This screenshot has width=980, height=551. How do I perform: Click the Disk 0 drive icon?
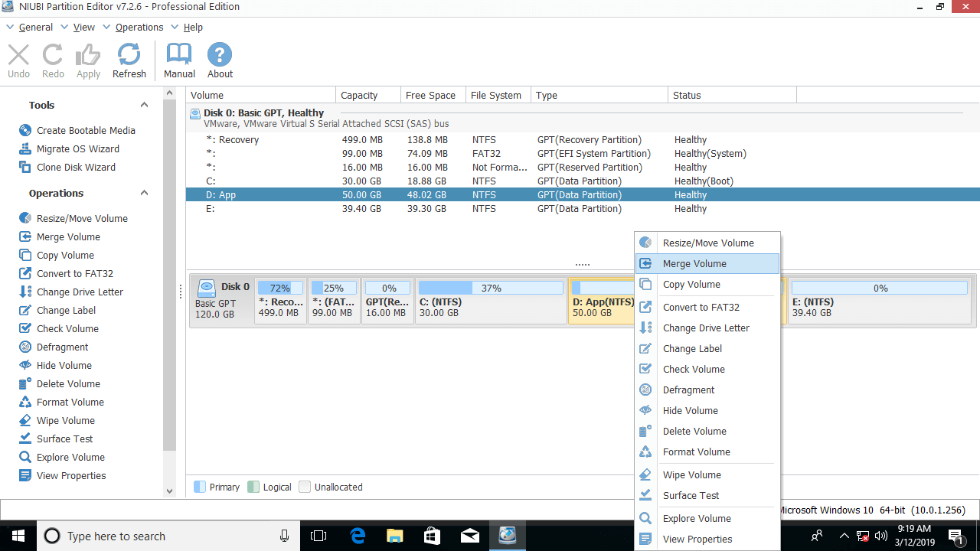pos(207,288)
